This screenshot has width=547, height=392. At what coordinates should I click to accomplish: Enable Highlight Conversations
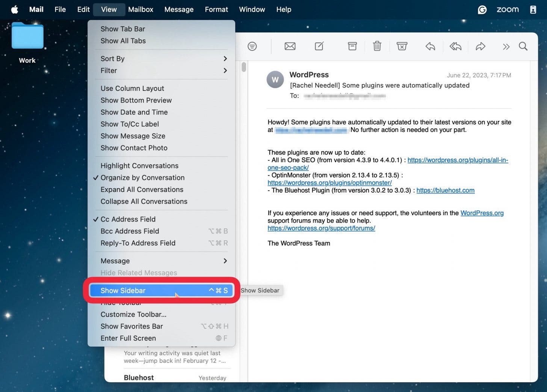(x=162, y=166)
